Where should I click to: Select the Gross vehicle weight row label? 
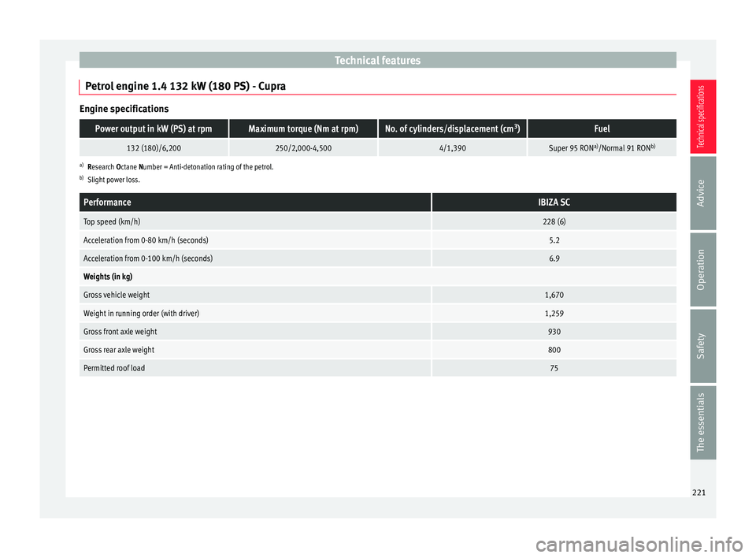(117, 295)
